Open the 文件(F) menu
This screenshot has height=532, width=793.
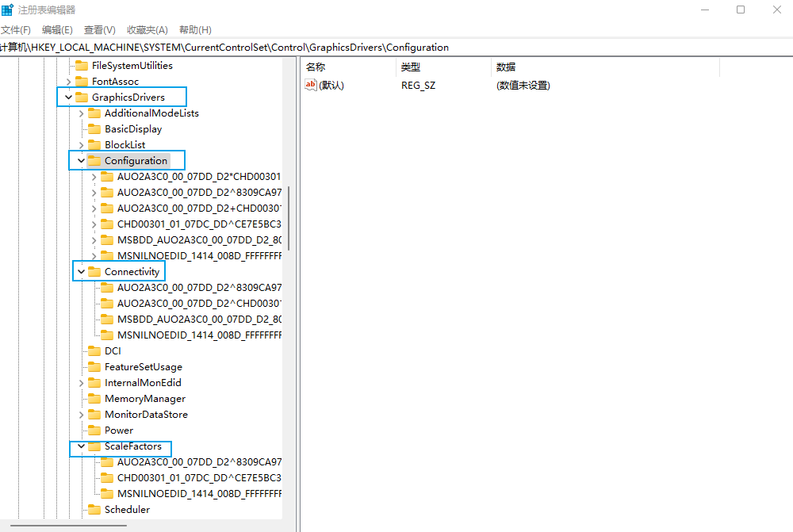pyautogui.click(x=16, y=30)
